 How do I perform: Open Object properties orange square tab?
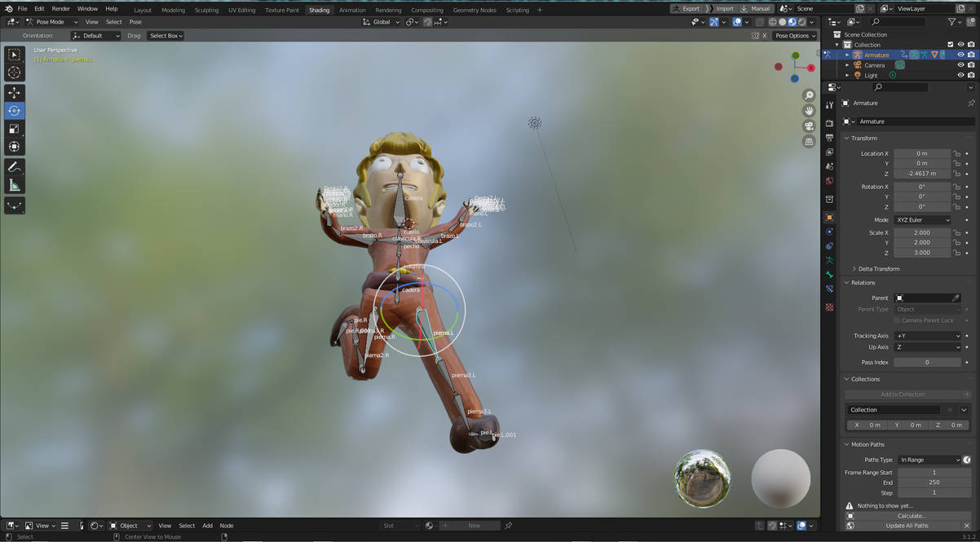pyautogui.click(x=829, y=218)
